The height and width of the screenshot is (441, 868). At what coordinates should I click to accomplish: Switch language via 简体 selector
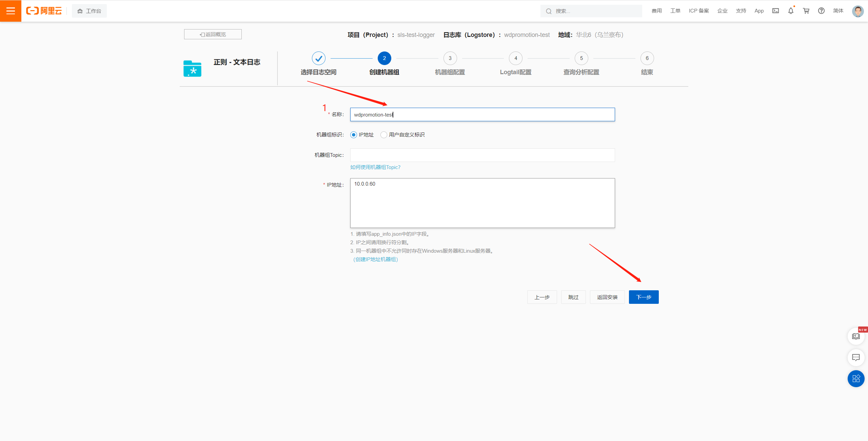coord(838,11)
